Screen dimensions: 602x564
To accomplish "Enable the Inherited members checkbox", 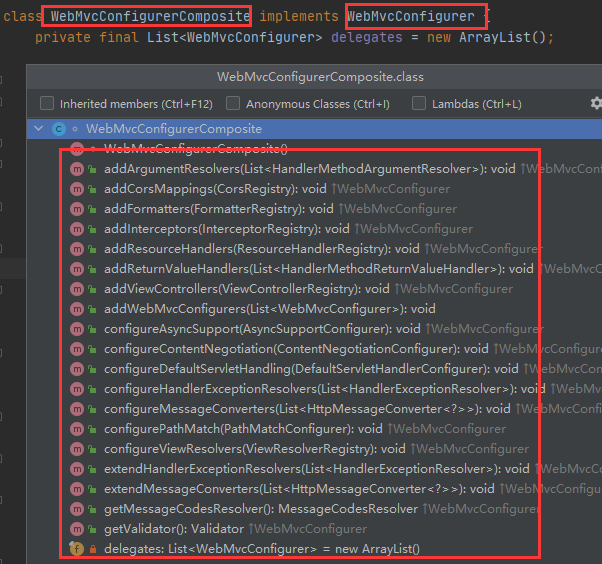I will 47,104.
